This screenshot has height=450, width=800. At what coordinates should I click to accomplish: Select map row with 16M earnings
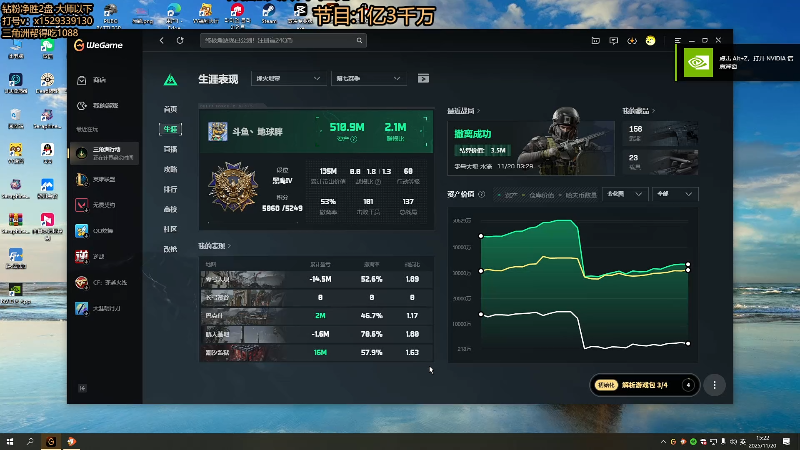(x=316, y=353)
